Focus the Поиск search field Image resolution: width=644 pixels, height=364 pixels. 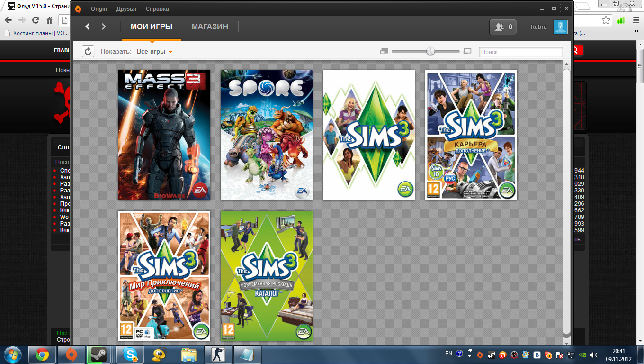[x=521, y=52]
